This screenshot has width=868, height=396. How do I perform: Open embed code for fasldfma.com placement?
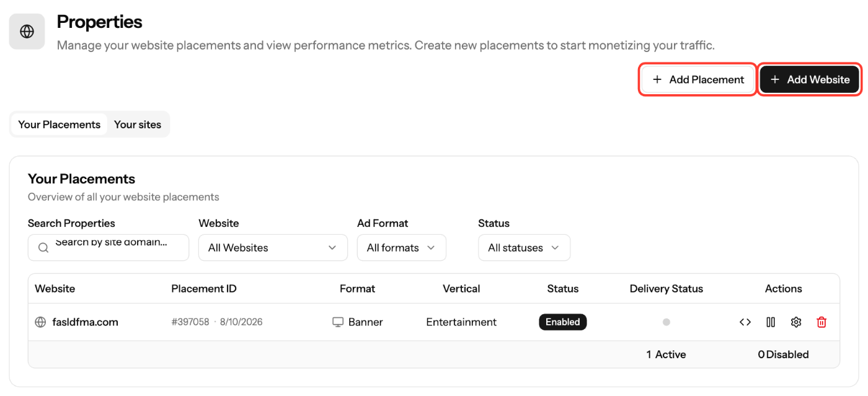[x=745, y=322]
